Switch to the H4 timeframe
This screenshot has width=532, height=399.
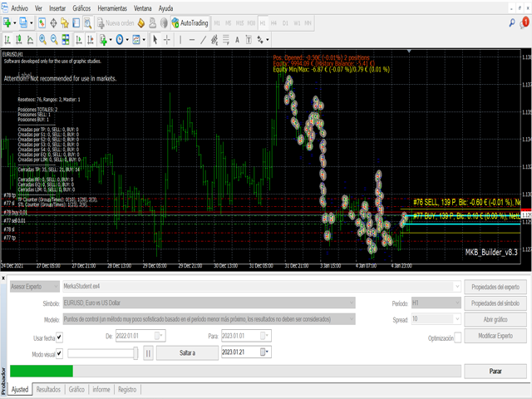[273, 23]
